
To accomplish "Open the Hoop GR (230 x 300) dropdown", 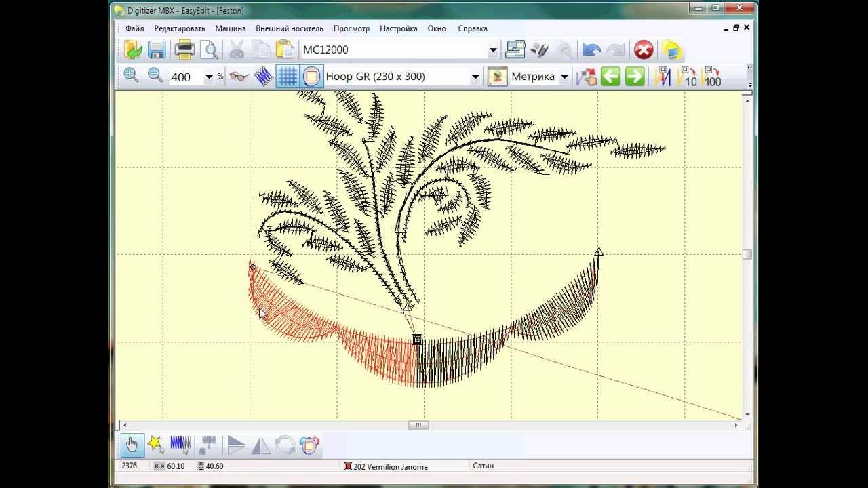I will 475,77.
